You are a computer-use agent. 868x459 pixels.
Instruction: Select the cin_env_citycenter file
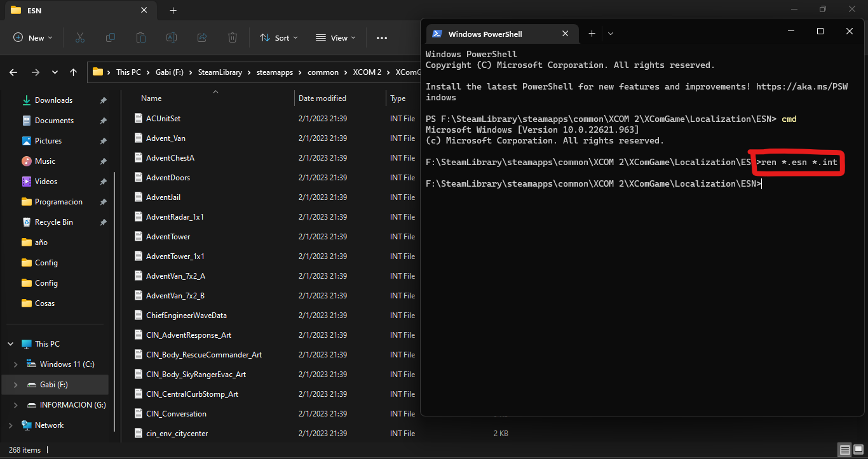point(177,434)
